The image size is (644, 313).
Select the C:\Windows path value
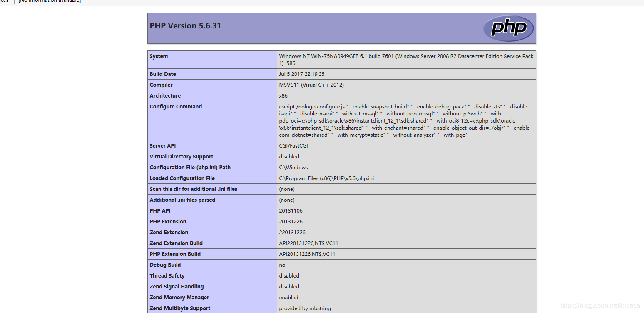[x=293, y=168]
